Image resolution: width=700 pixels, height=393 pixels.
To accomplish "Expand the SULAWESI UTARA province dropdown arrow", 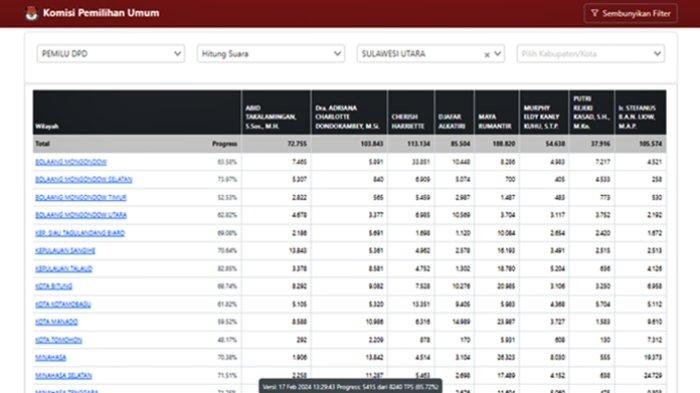I will tap(498, 54).
